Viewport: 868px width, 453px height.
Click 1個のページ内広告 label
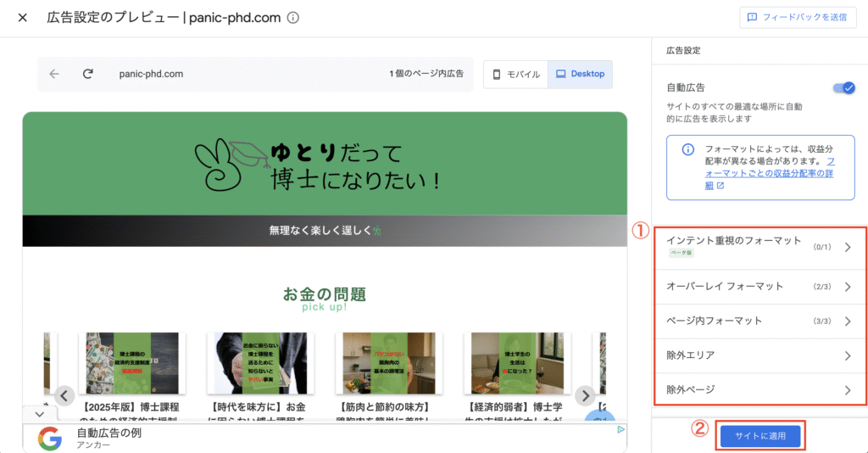426,74
